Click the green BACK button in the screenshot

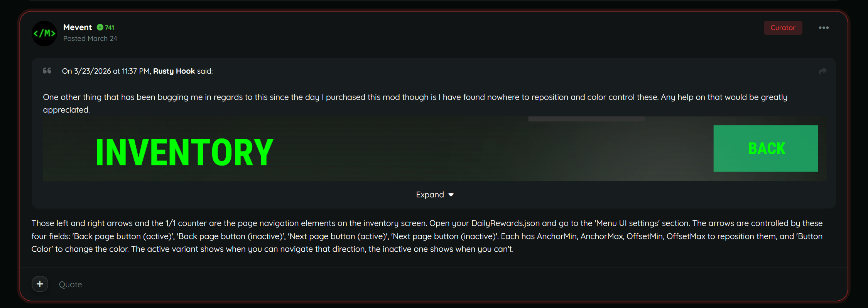(x=766, y=148)
